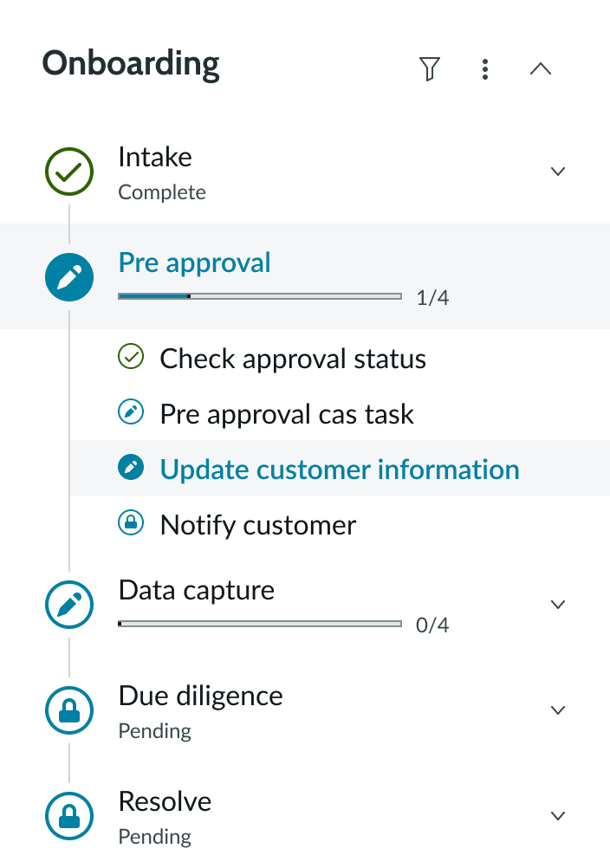This screenshot has width=610, height=868.
Task: Select the Check approval status task
Action: (x=293, y=359)
